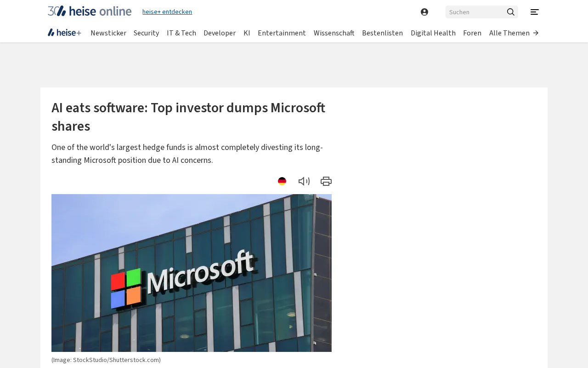Open the Wissenschaft section
588x368 pixels.
pos(334,33)
